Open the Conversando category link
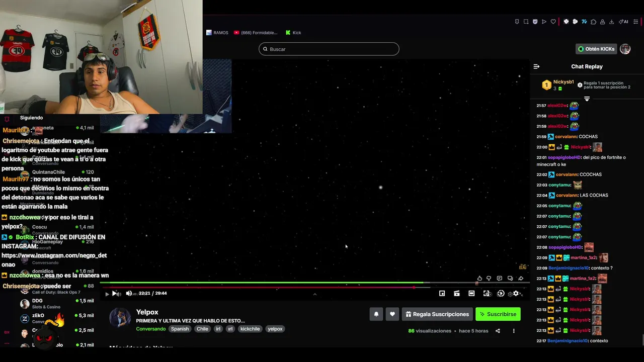This screenshot has height=362, width=644. pos(150,329)
